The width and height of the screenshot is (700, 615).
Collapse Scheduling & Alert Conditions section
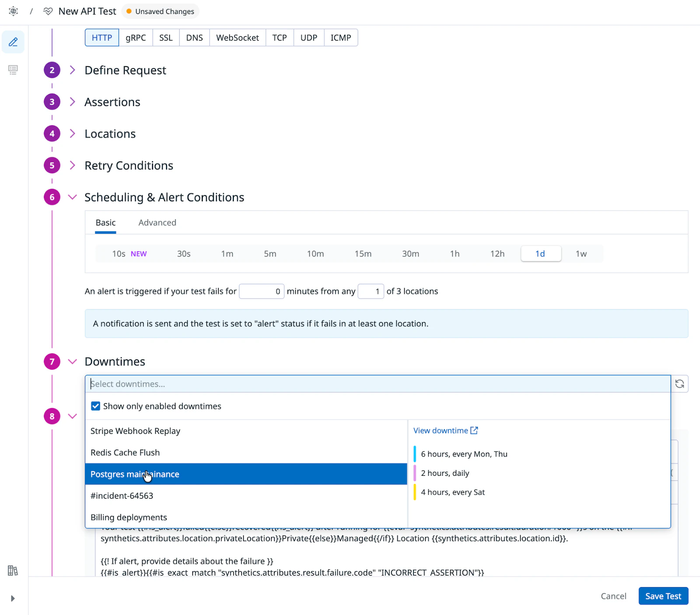[73, 197]
